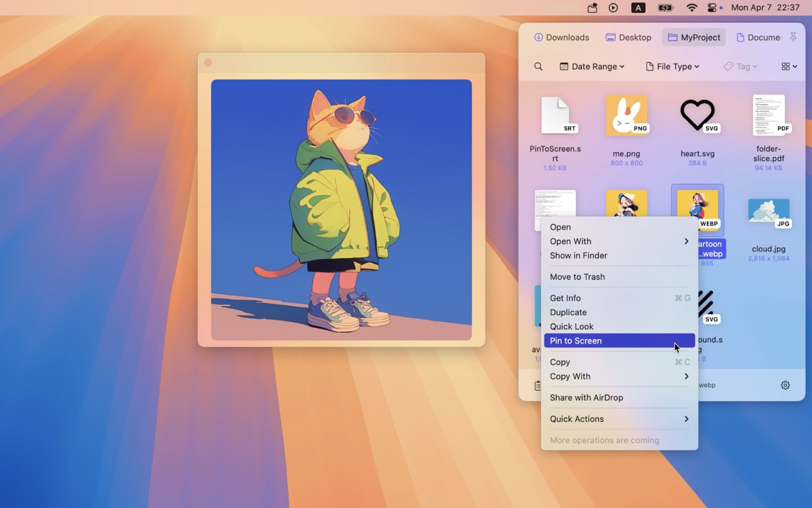Select Quick Look in the context menu

coord(572,326)
